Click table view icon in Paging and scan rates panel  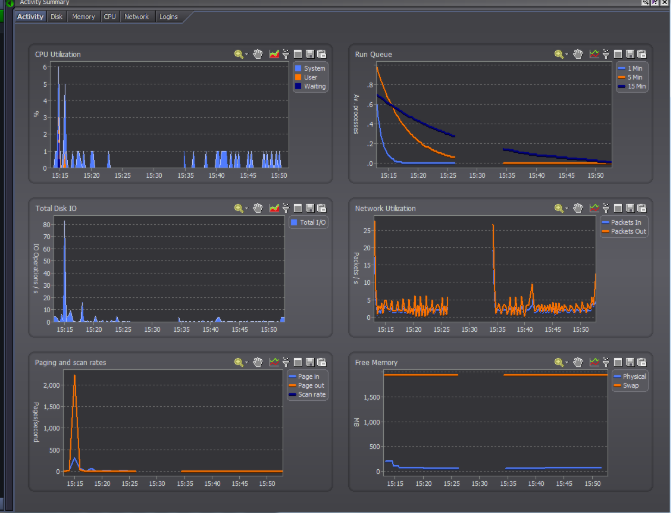[x=297, y=362]
